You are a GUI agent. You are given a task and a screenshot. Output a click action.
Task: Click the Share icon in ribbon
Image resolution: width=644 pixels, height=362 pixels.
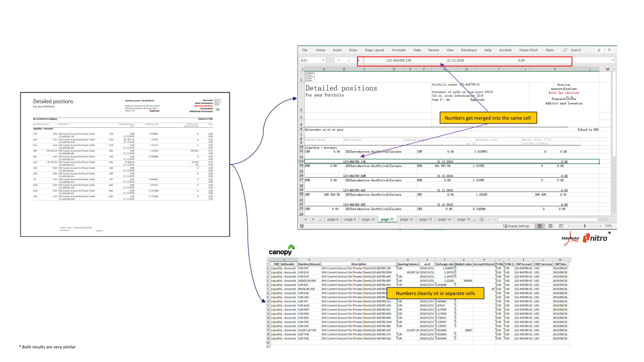click(599, 50)
